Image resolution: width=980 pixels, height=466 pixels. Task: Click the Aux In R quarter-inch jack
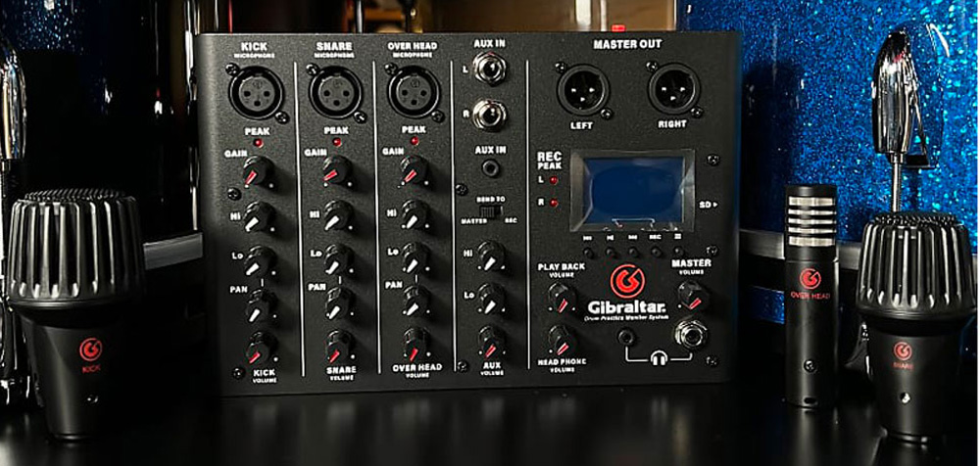coord(486,115)
